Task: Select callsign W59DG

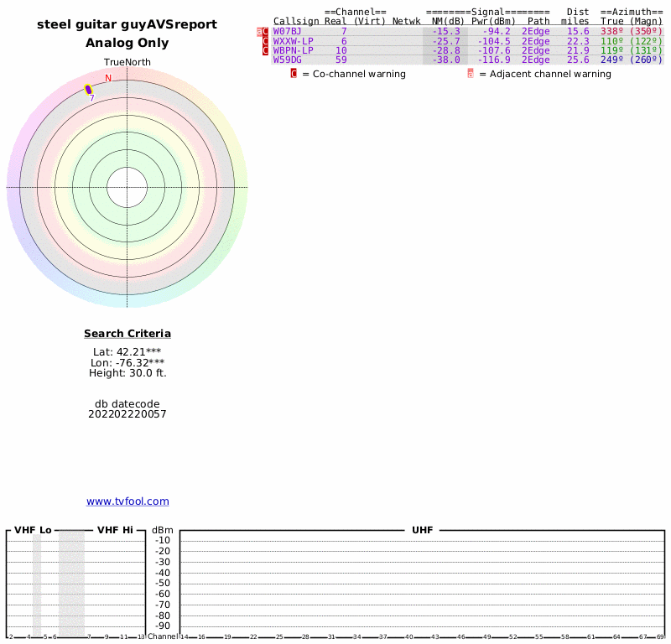Action: [x=288, y=60]
